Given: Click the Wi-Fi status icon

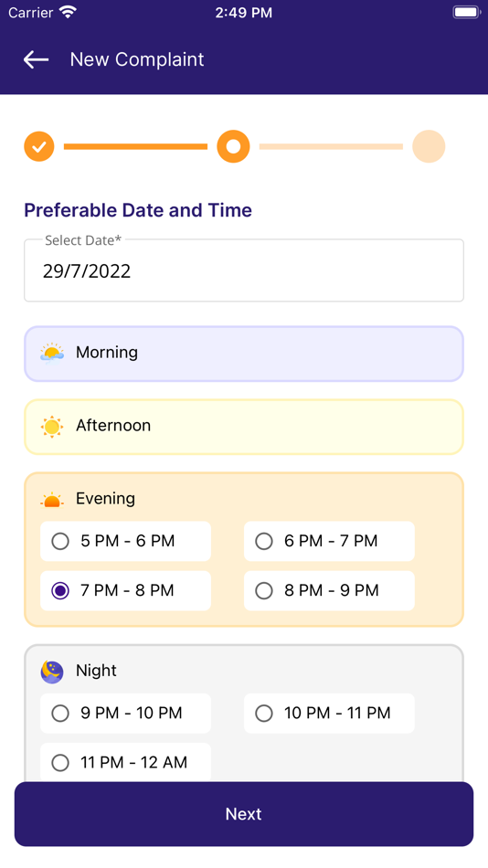Looking at the screenshot, I should click(x=69, y=12).
